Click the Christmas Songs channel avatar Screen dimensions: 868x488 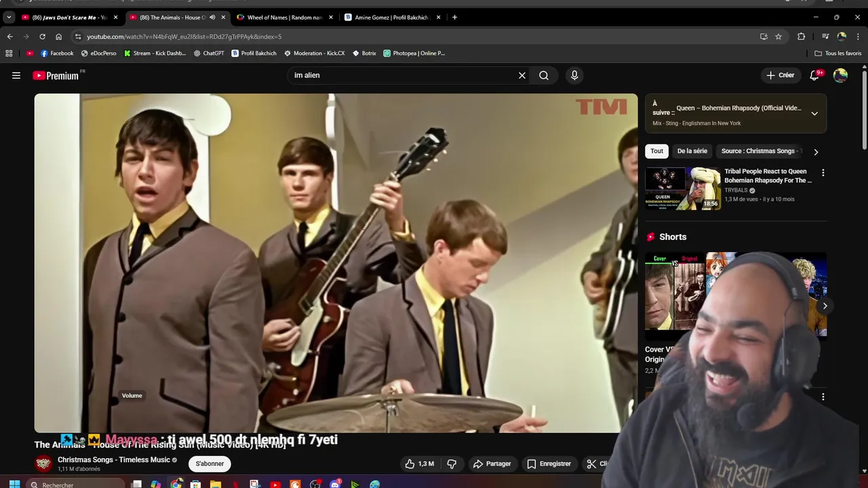[x=43, y=464]
